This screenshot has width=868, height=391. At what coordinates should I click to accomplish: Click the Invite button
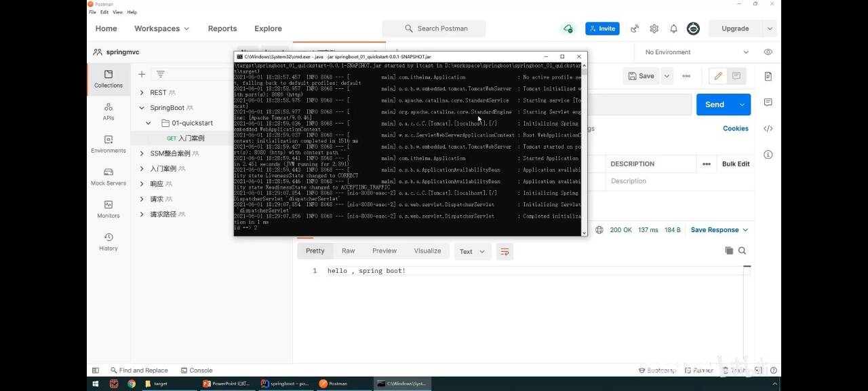[602, 29]
